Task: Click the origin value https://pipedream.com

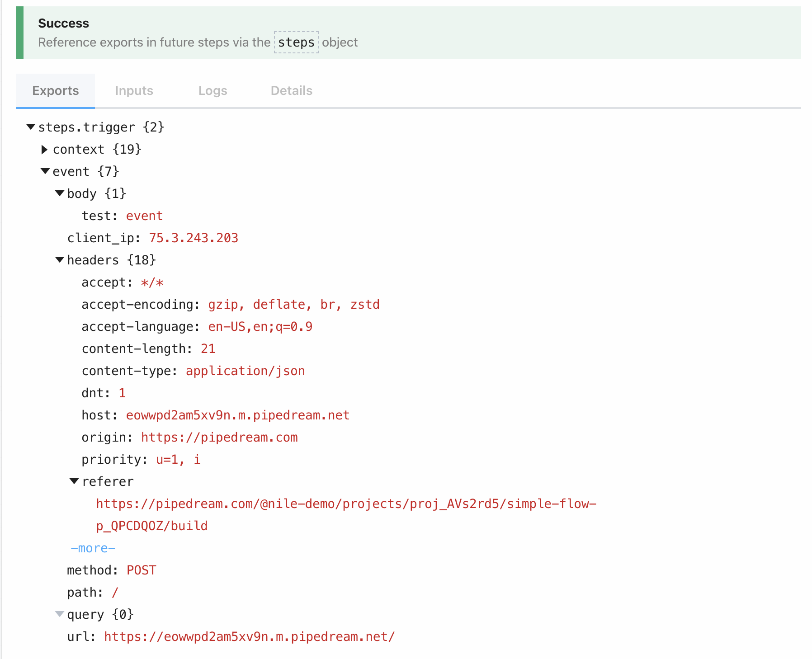Action: [219, 437]
